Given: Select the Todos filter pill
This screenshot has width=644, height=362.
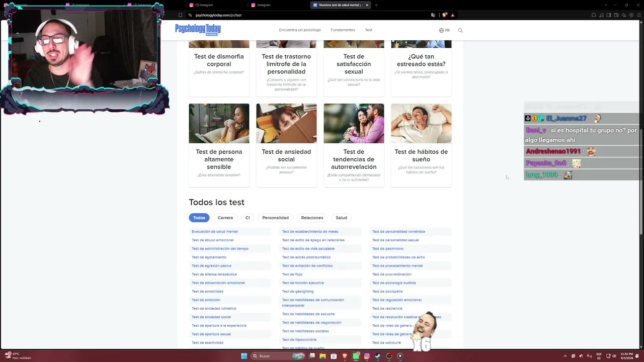Looking at the screenshot, I should click(x=199, y=218).
